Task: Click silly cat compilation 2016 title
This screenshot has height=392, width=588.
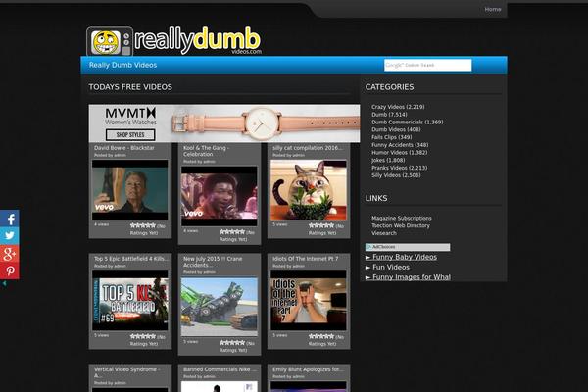Action: click(x=307, y=148)
